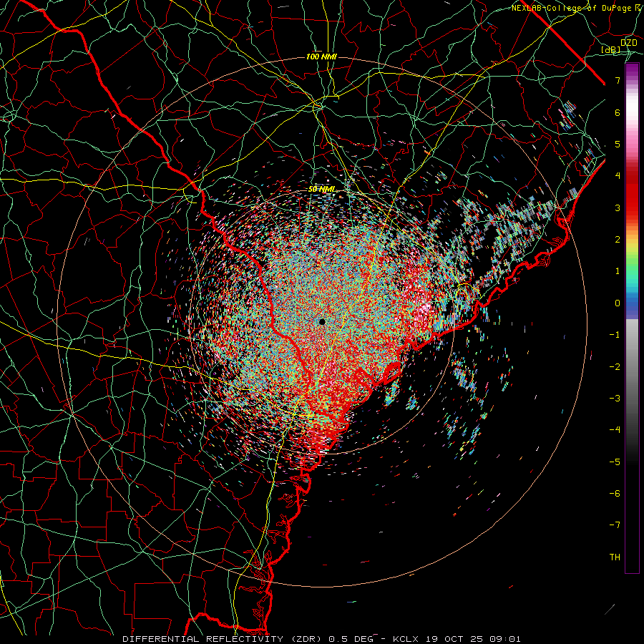Click the '[dB]' units label
The width and height of the screenshot is (644, 644).
(x=611, y=50)
